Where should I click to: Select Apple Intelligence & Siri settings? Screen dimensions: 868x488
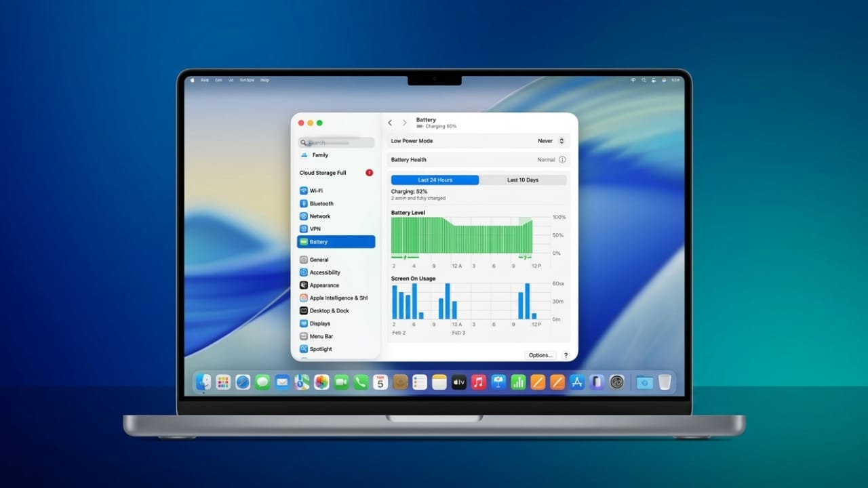click(330, 298)
